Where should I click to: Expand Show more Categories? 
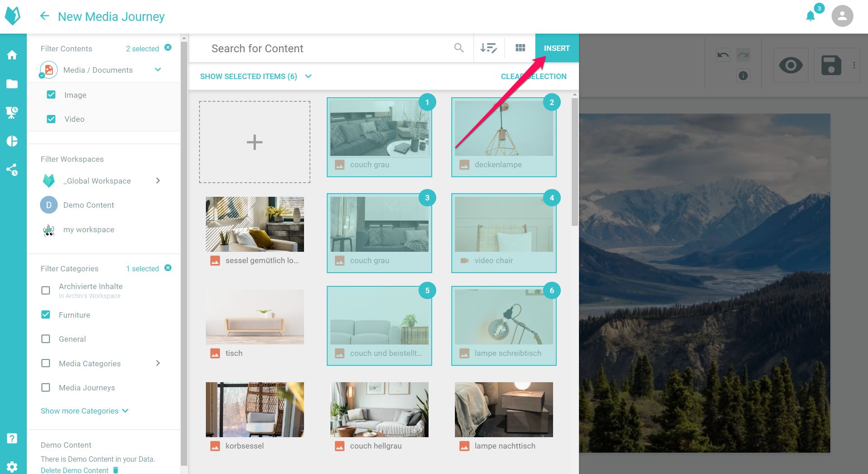[x=85, y=411]
